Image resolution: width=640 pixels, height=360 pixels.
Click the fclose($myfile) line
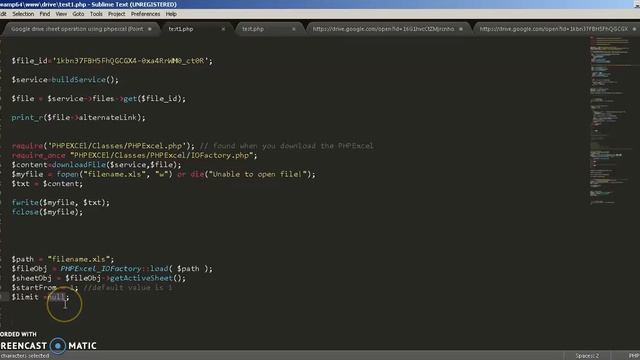pyautogui.click(x=47, y=212)
